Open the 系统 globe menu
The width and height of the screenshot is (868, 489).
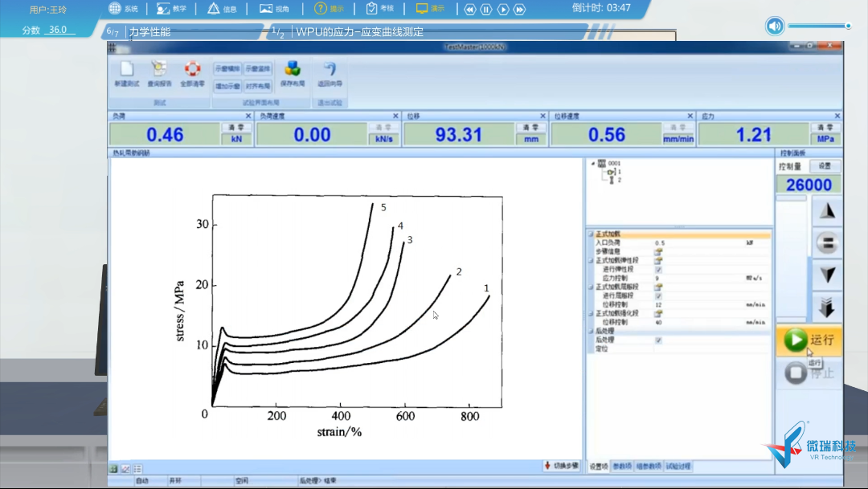pos(124,8)
